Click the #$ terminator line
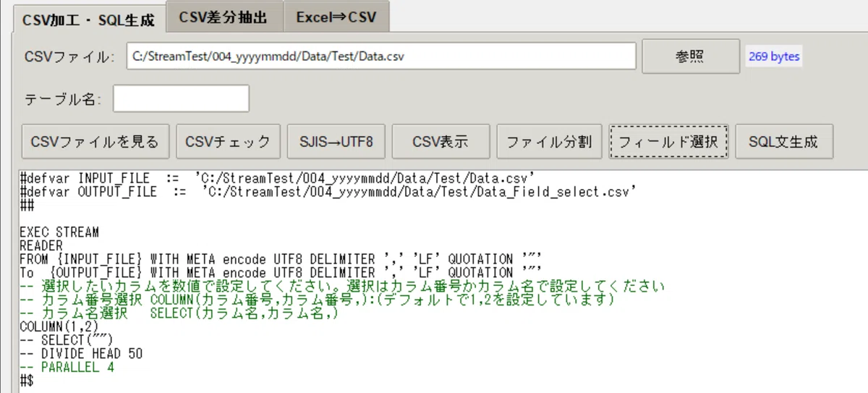This screenshot has width=868, height=393. tap(27, 380)
